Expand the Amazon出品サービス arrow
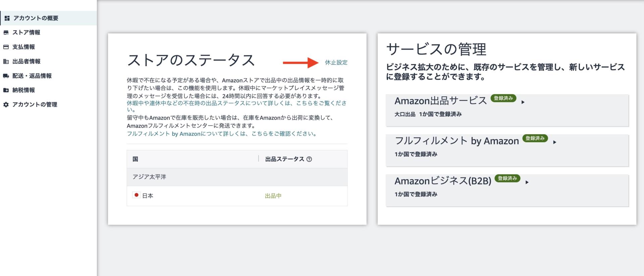 523,102
